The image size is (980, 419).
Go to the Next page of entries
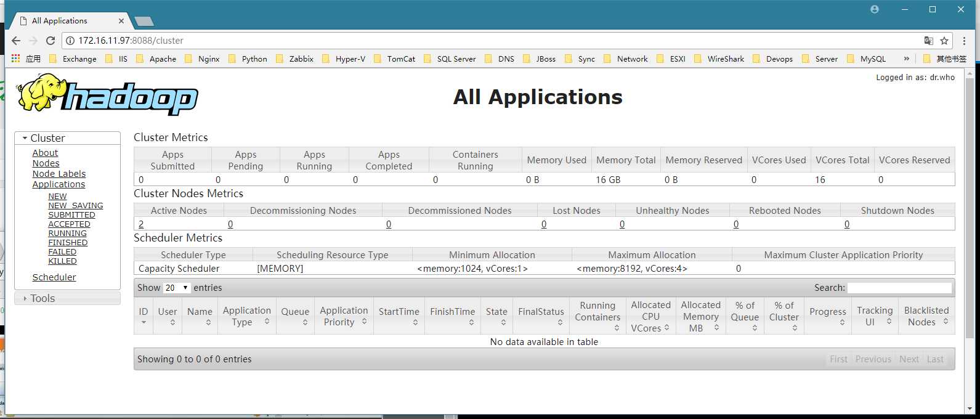click(x=909, y=359)
